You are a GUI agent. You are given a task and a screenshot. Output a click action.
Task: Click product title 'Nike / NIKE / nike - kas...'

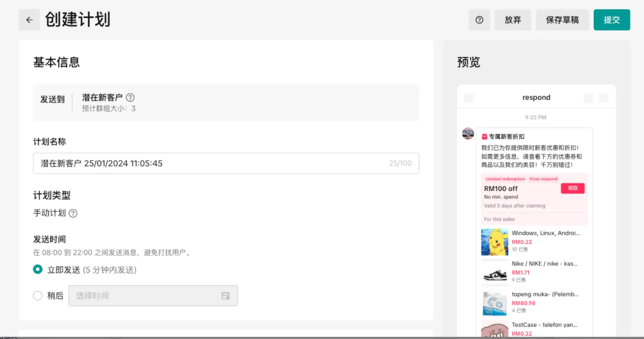coord(545,264)
